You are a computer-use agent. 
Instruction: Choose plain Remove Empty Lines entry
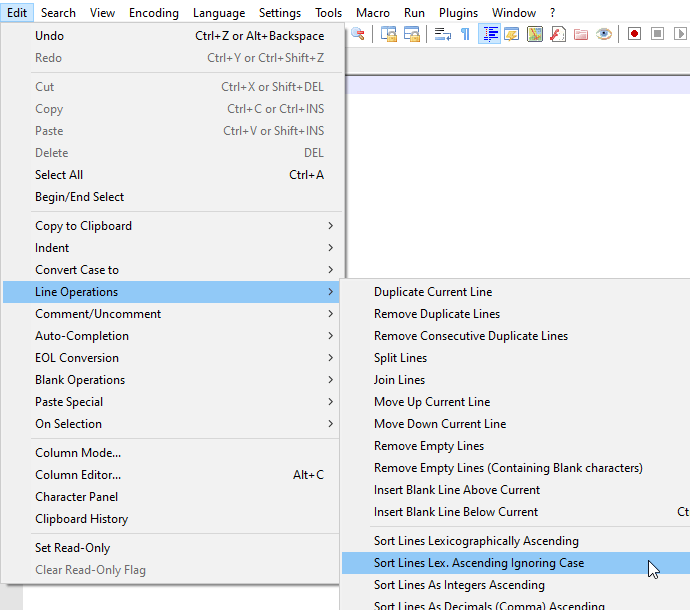coord(516,446)
